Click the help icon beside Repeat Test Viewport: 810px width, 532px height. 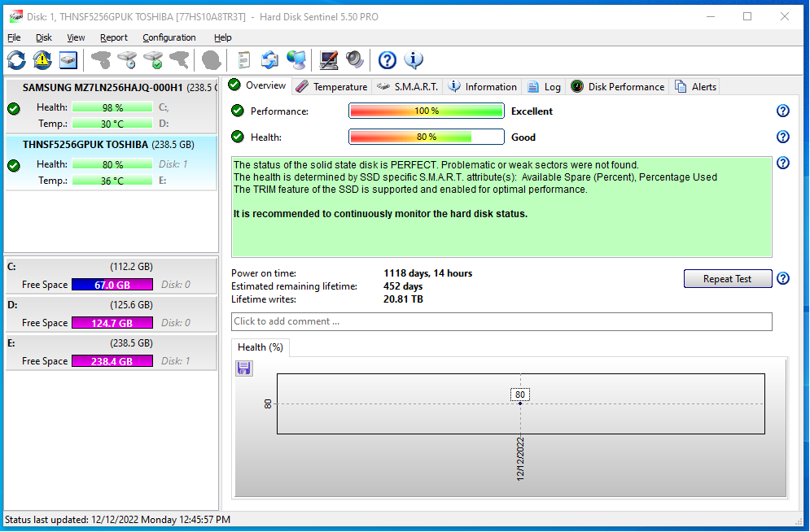coord(783,279)
